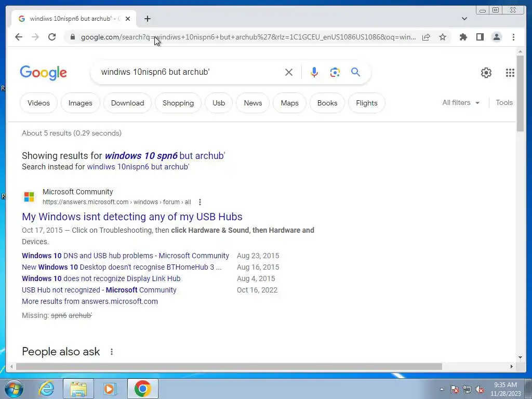532x399 pixels.
Task: Open the Chrome profile avatar
Action: pos(496,37)
